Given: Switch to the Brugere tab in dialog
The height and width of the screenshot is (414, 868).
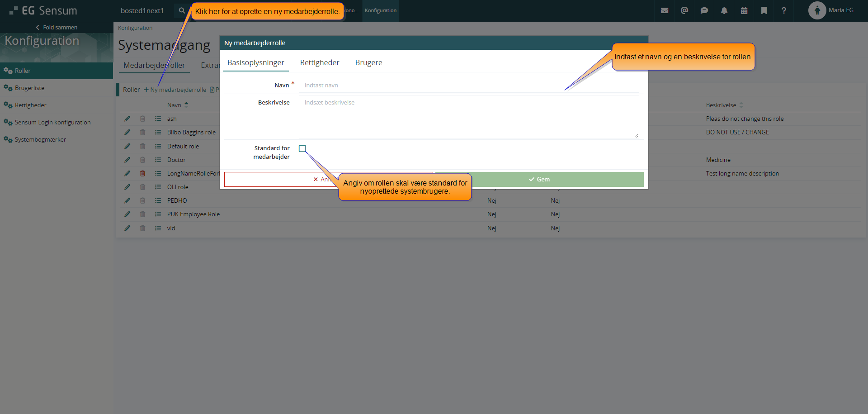Looking at the screenshot, I should click(368, 62).
